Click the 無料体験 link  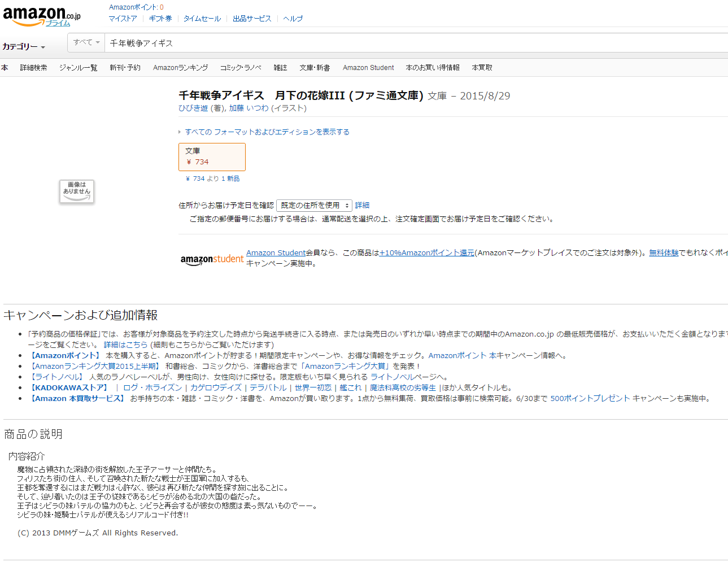pos(664,253)
